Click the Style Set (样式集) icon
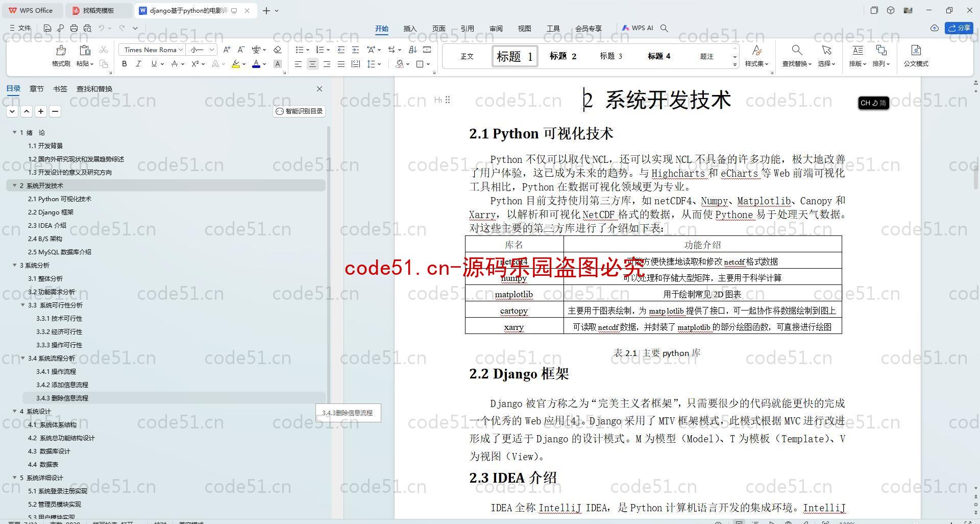This screenshot has width=980, height=524. point(756,50)
